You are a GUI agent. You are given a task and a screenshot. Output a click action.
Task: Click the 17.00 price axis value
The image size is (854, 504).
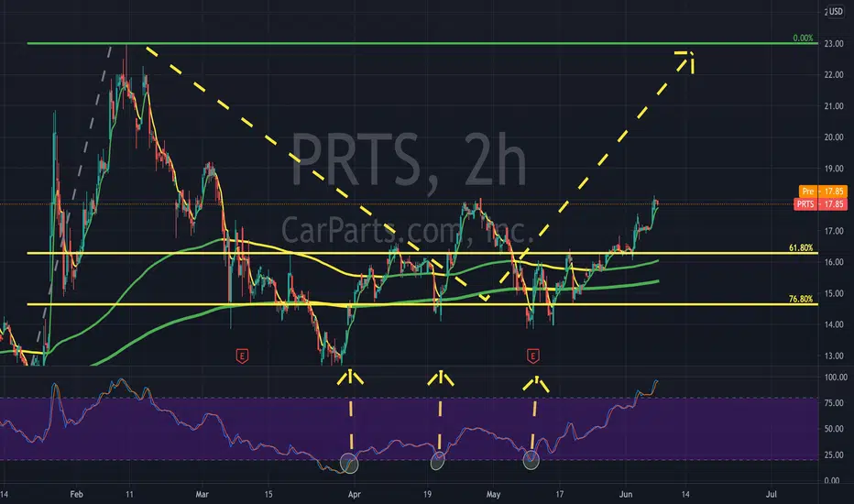834,231
